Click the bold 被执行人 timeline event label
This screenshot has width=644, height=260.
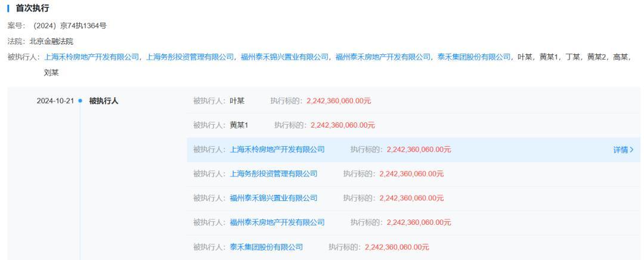104,101
